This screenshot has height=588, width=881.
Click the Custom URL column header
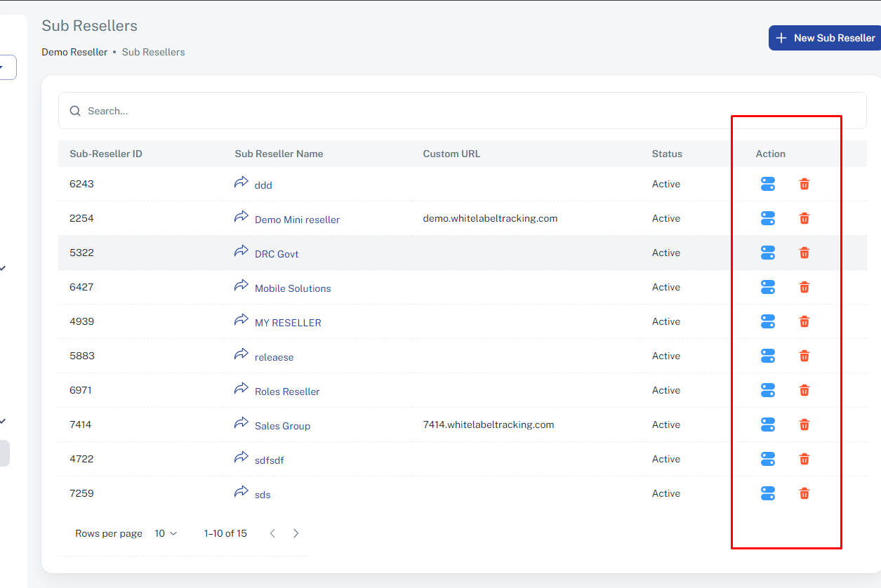click(x=451, y=154)
